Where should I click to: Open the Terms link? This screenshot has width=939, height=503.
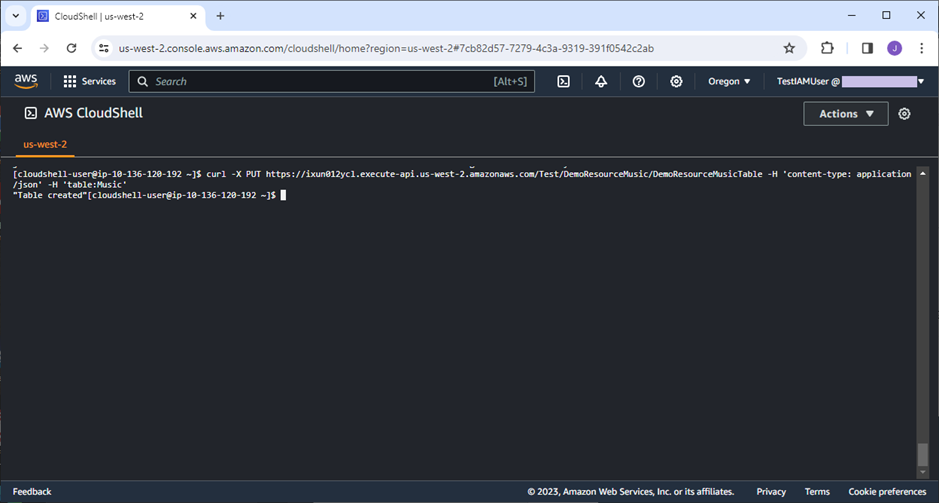(x=817, y=492)
